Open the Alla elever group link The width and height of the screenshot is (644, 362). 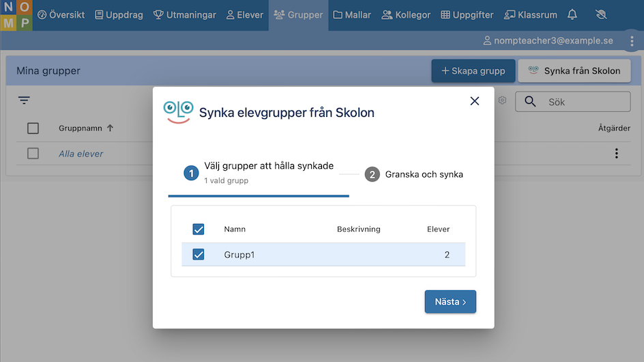81,154
